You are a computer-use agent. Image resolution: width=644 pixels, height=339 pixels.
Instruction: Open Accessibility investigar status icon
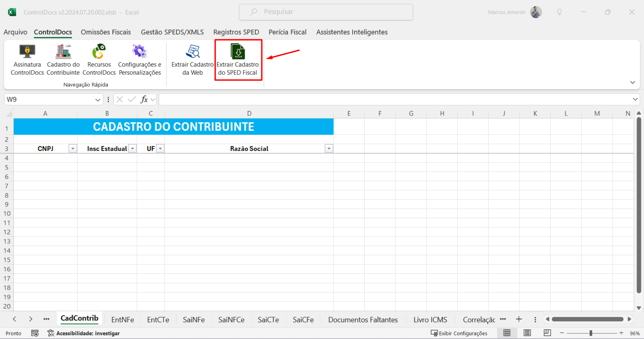51,333
